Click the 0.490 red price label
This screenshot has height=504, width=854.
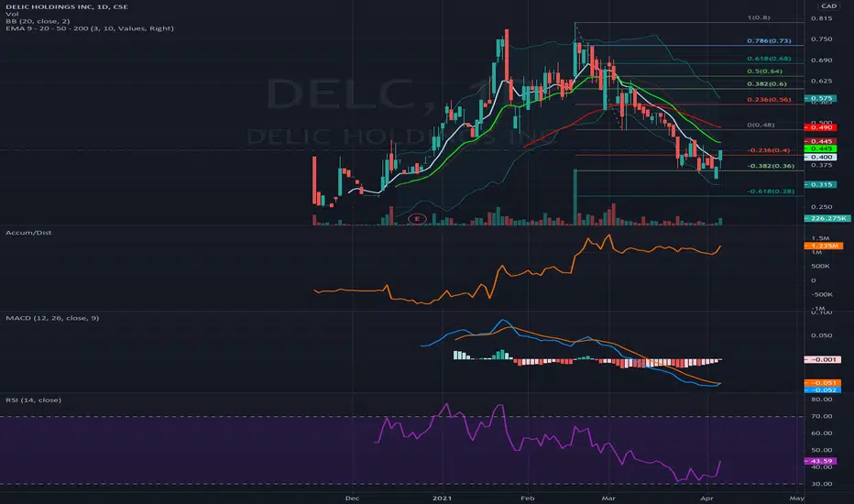coord(821,127)
